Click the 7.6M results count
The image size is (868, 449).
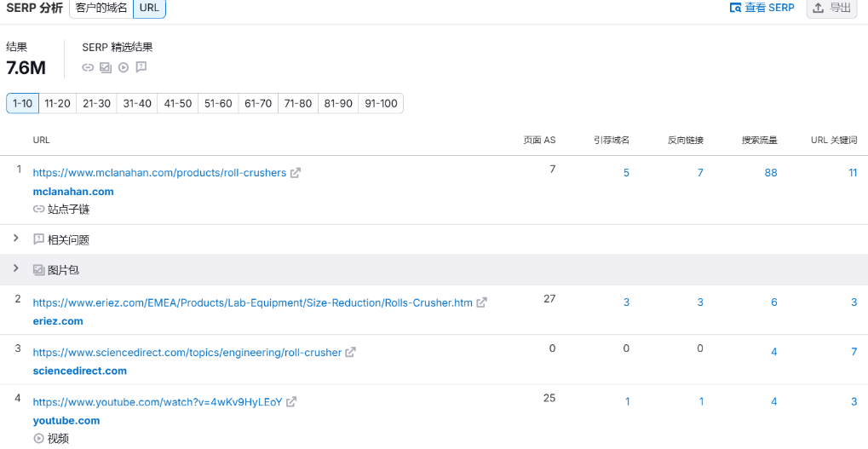click(x=26, y=67)
